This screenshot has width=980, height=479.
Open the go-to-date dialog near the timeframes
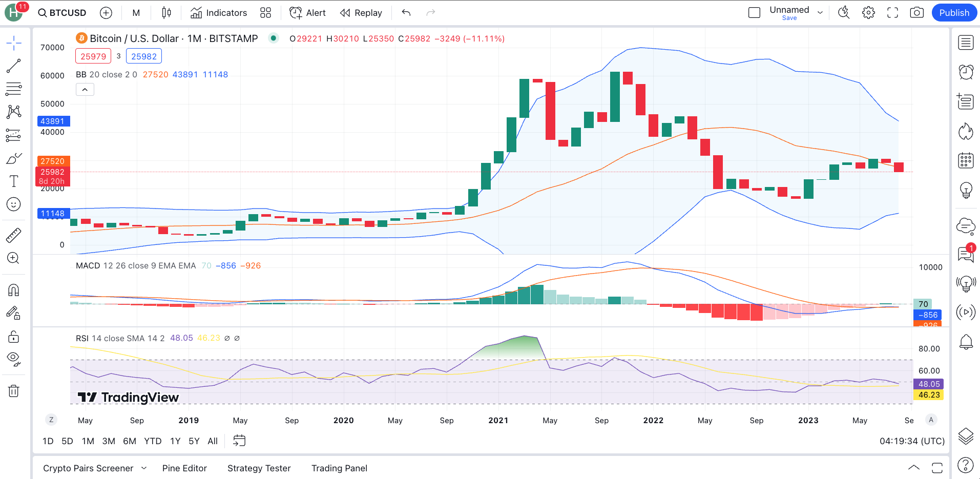[x=239, y=441]
